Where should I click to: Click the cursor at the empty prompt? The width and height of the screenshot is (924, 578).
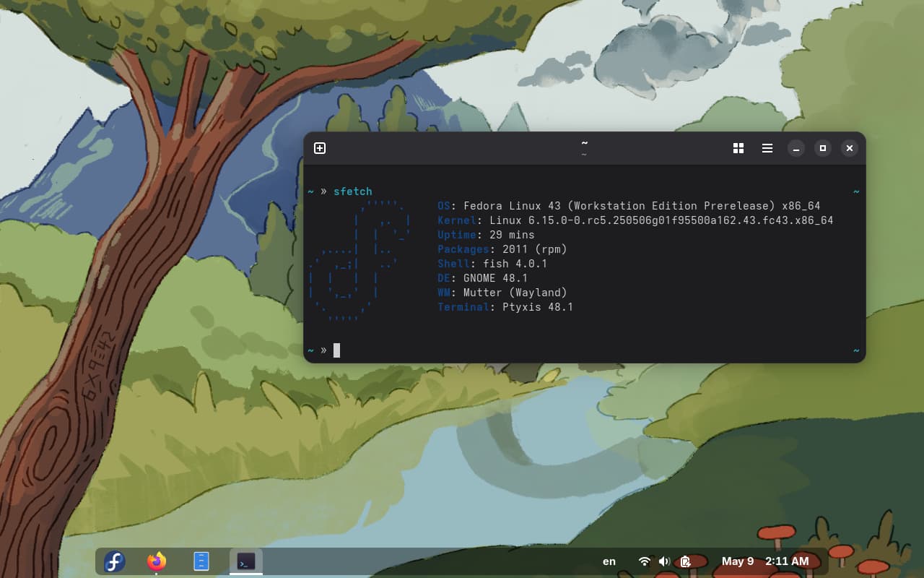coord(336,350)
